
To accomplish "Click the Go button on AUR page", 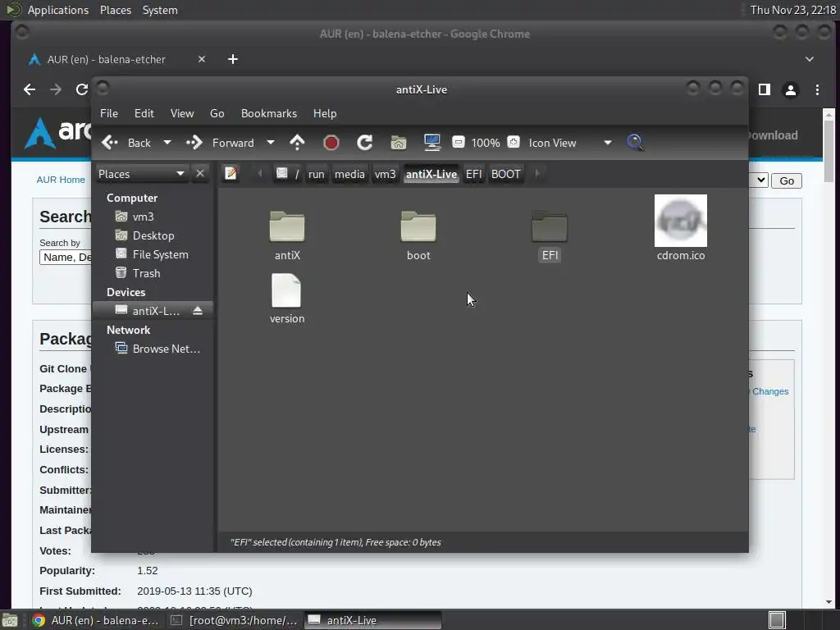I will coord(787,181).
